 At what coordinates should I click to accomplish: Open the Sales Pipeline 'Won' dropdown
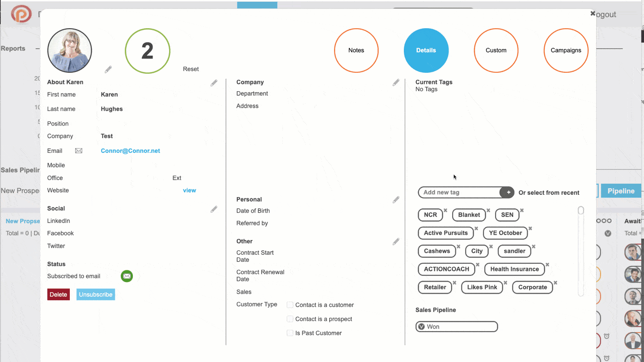coord(456,327)
